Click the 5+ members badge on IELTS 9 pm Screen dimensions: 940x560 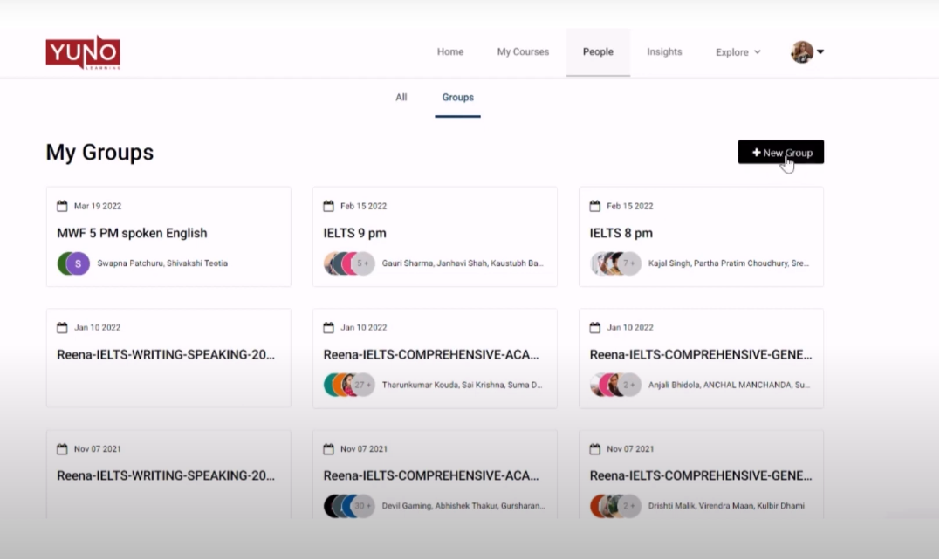pyautogui.click(x=363, y=263)
